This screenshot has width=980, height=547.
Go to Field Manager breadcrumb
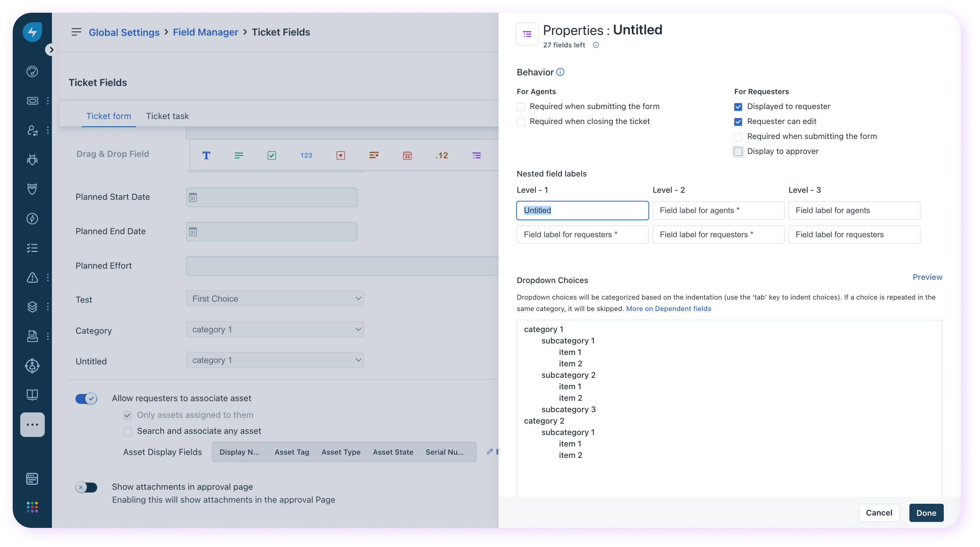point(205,32)
